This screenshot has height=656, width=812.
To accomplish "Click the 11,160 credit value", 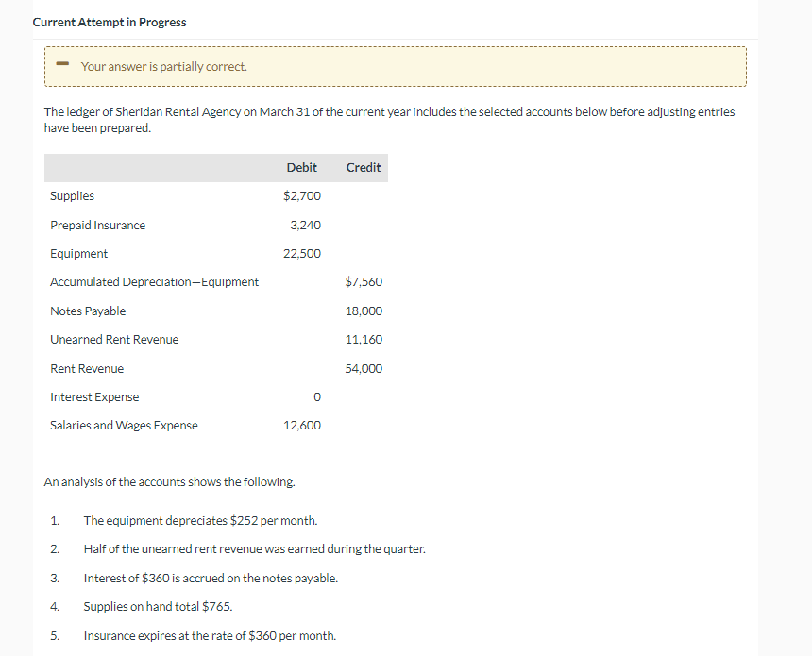I will (x=364, y=340).
